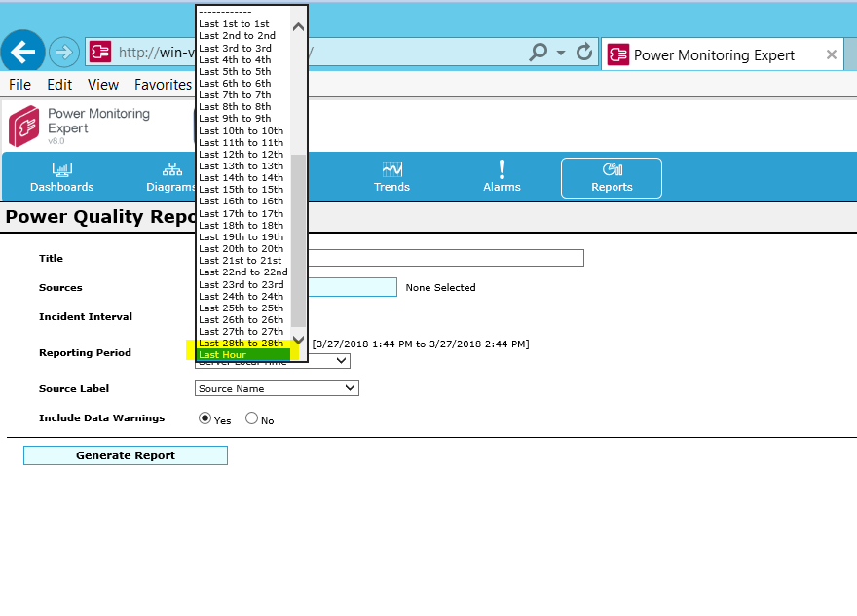Select 'Last 24th to 24th' option
This screenshot has height=616, width=857.
coord(243,297)
